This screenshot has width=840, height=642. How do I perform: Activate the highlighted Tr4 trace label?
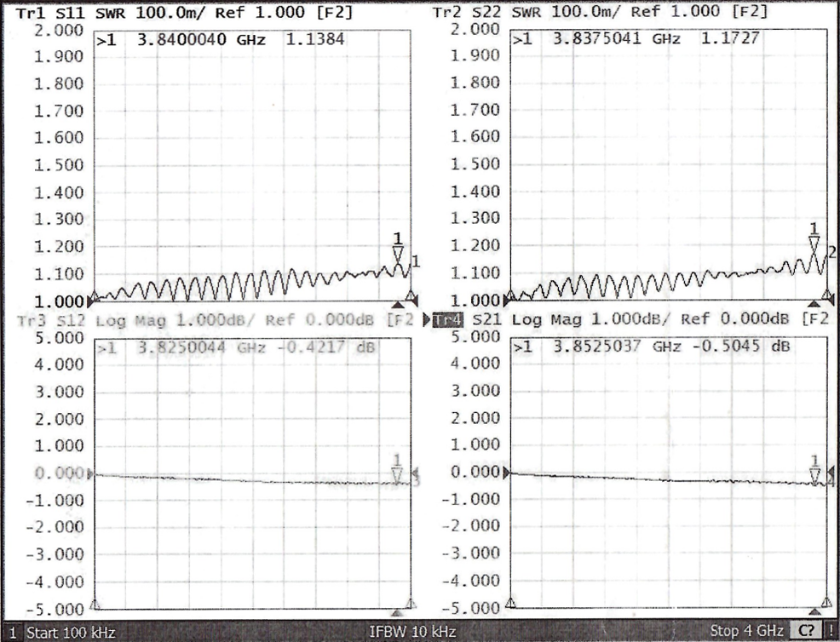coord(446,320)
